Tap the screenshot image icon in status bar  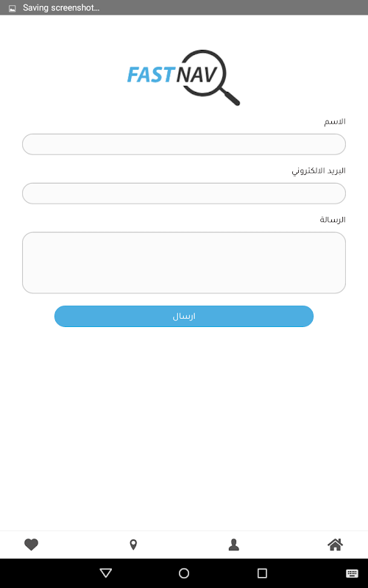tap(13, 8)
